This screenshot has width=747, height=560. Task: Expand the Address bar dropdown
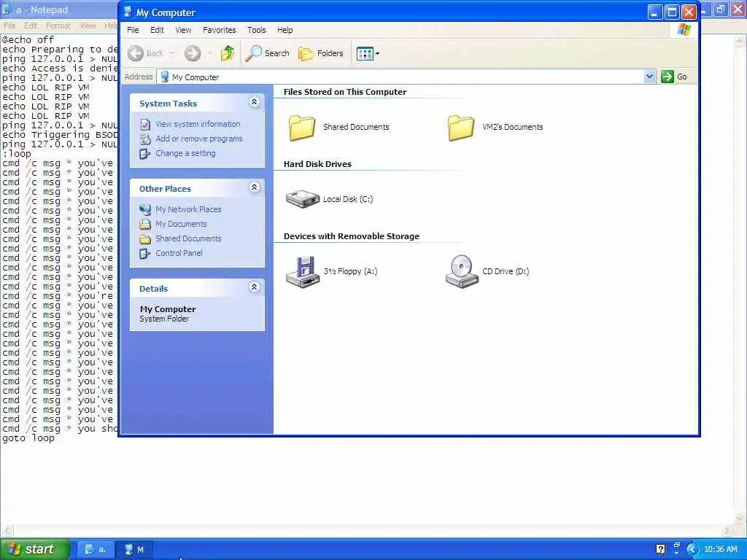click(649, 77)
